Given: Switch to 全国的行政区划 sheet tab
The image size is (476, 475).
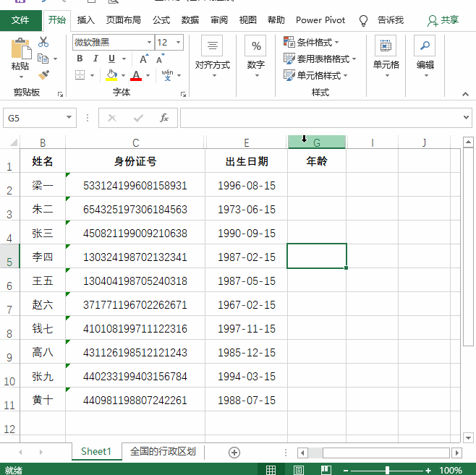Looking at the screenshot, I should 163,451.
